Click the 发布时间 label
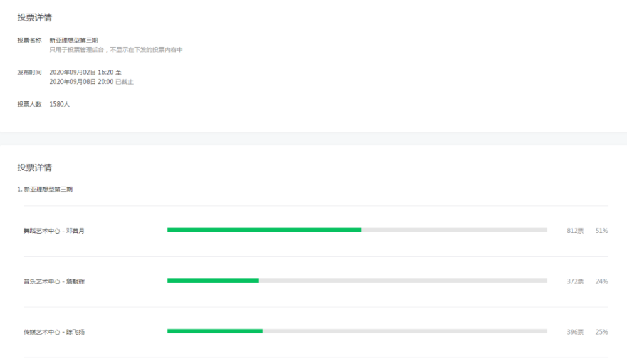Viewport: 627px width, 364px height. tap(29, 73)
